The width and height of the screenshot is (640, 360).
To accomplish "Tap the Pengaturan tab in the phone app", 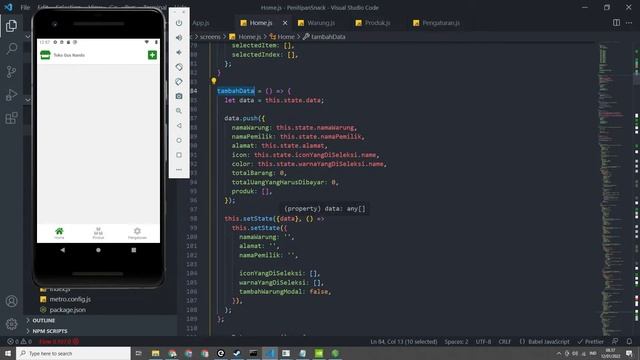I will [x=137, y=233].
